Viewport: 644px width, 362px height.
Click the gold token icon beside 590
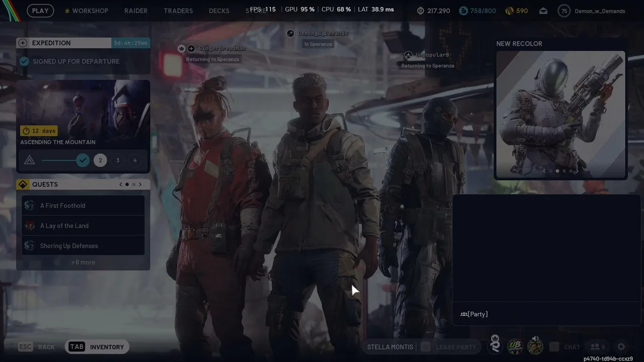[x=509, y=11]
